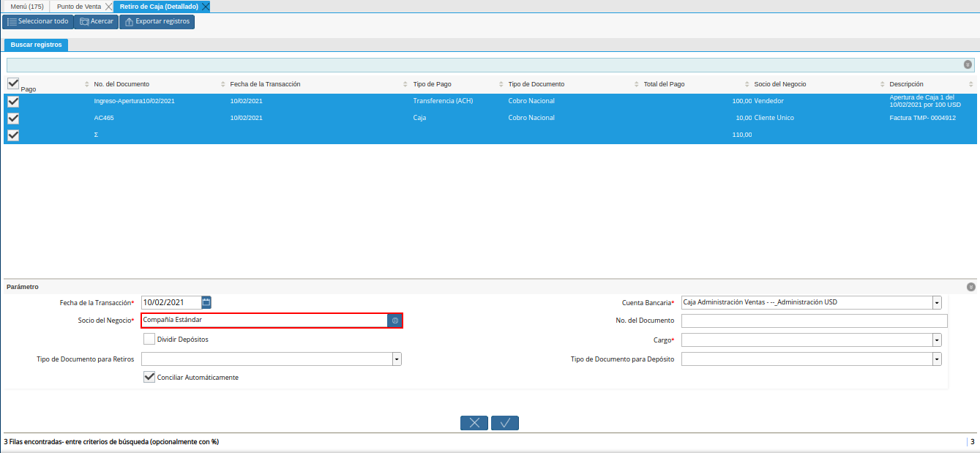The image size is (980, 453).
Task: Click Socio del Negocio lookup icon
Action: pos(394,321)
